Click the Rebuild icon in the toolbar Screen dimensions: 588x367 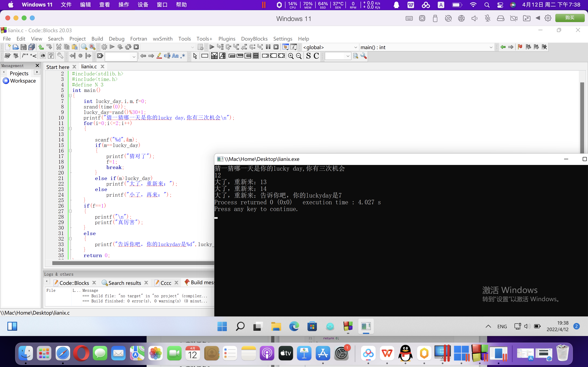[x=128, y=47]
